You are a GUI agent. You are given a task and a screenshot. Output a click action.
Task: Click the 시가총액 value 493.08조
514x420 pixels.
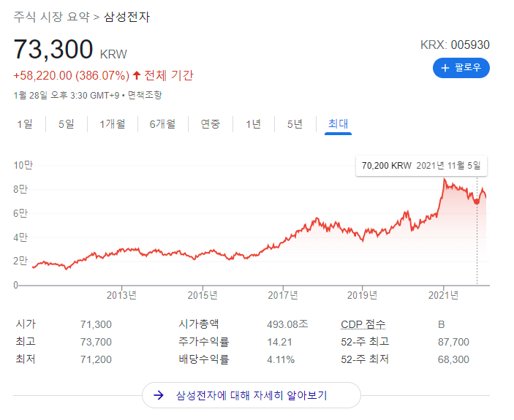(x=287, y=324)
